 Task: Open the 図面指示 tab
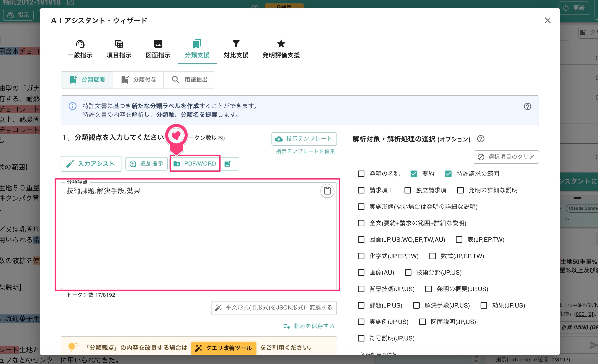(x=158, y=49)
